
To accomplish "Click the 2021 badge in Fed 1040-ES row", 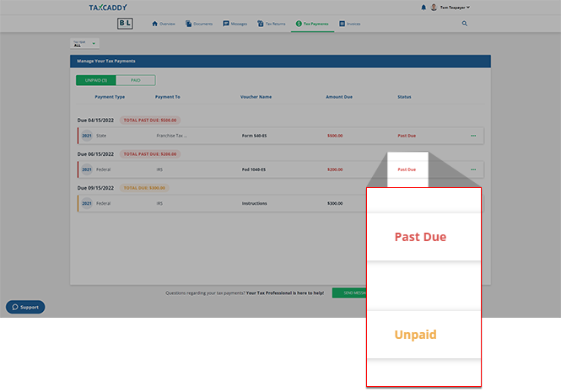I will click(x=87, y=169).
